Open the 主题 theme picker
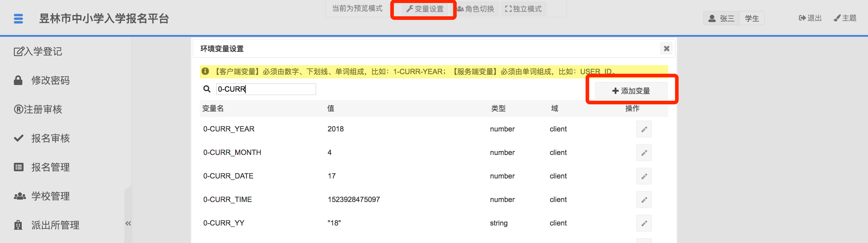 (x=845, y=18)
